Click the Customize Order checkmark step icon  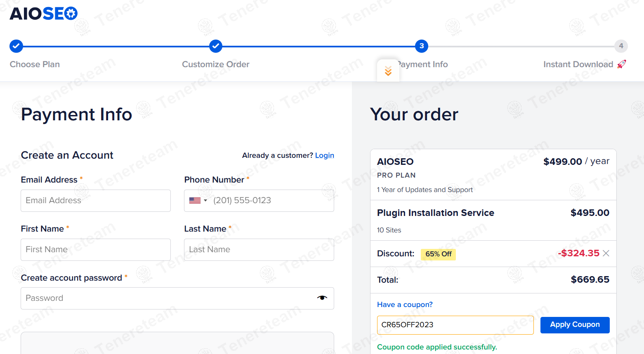[x=215, y=46]
